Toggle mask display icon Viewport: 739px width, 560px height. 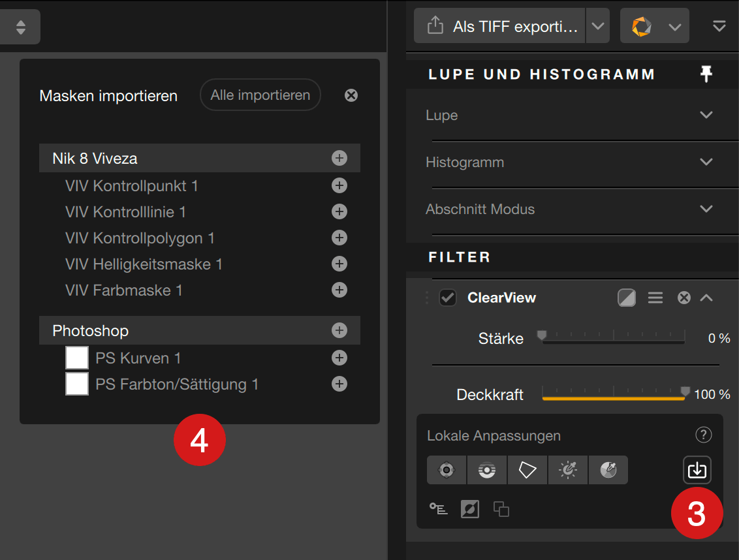click(470, 509)
